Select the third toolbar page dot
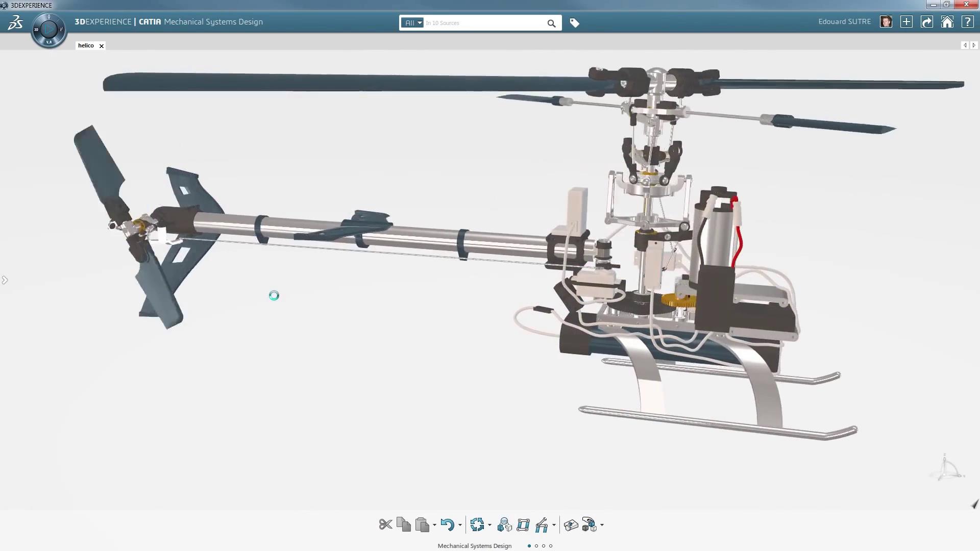 pos(544,546)
